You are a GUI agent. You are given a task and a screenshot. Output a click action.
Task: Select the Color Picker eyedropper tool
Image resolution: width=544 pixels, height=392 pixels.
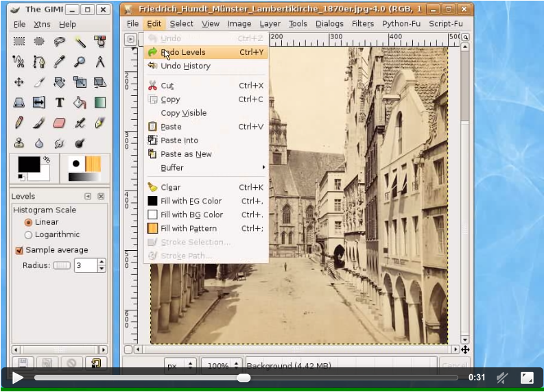[59, 62]
